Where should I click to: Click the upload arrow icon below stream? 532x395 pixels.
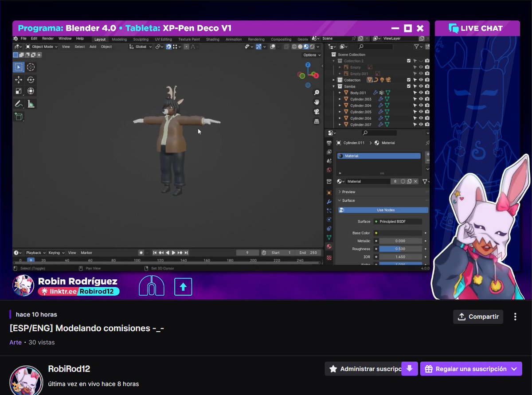point(183,287)
